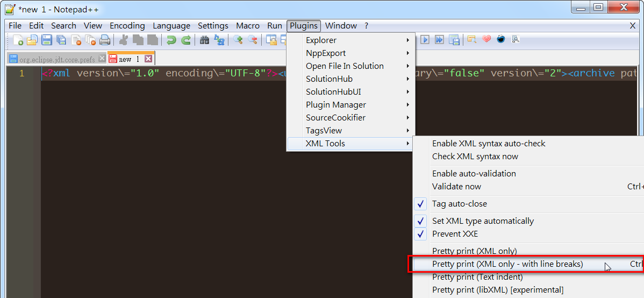Click the Cut scissors icon

coord(123,40)
